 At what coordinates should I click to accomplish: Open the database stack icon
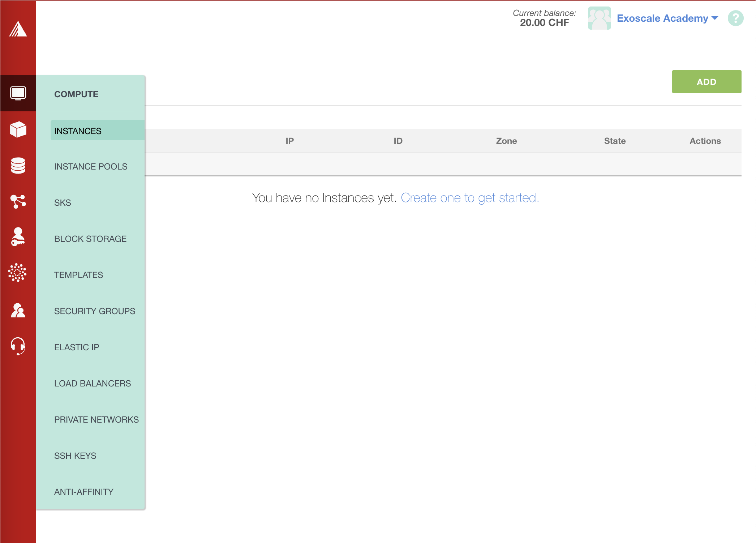coord(18,166)
